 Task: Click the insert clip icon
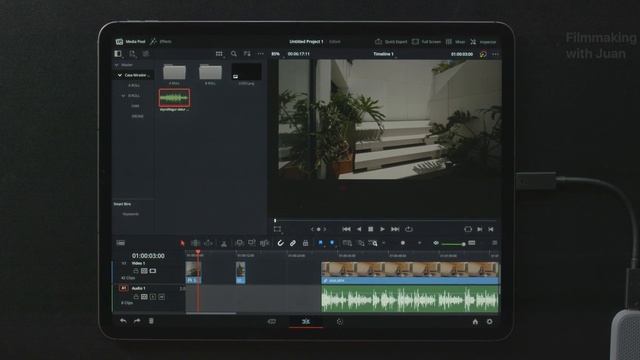point(240,243)
